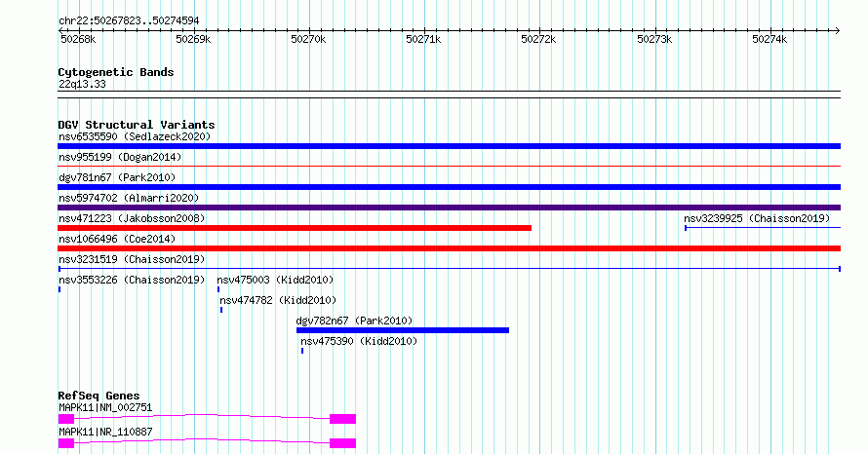Click the intron line of MAPK11|NR_110887
This screenshot has height=454, width=868.
(202, 439)
